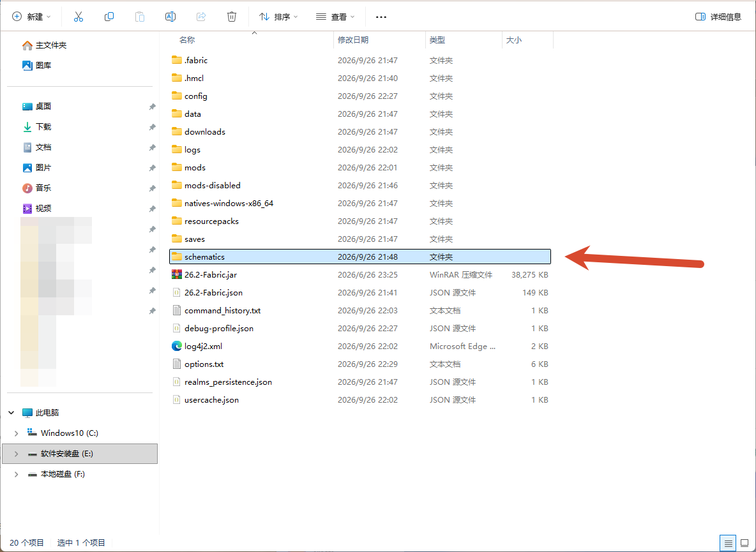
Task: Select the config folder icon
Action: click(177, 96)
